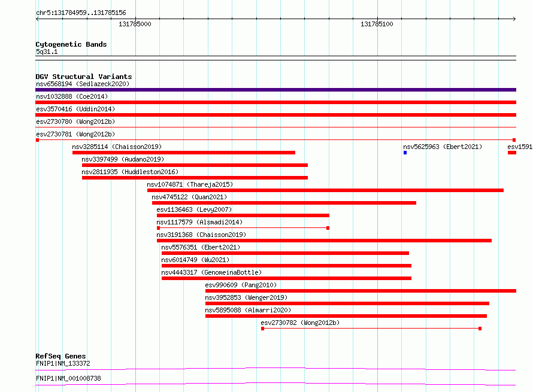
Task: Click the cut-off esv1591 variant label
Action: [520, 147]
